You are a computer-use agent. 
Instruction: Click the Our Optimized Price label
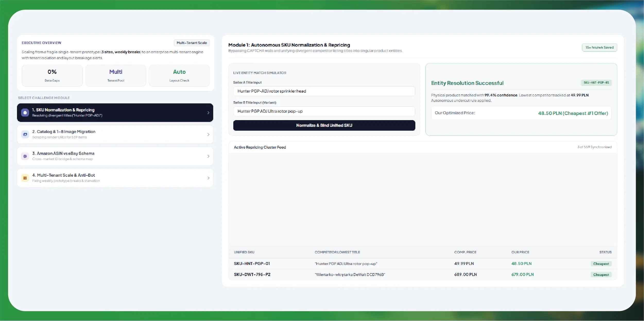pyautogui.click(x=455, y=113)
